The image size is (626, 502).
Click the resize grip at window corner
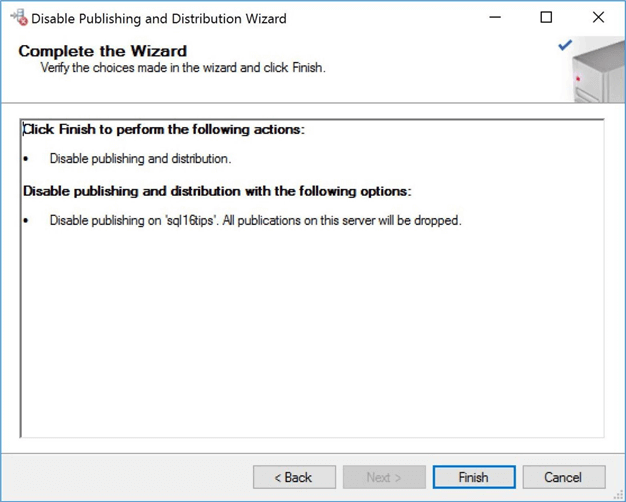618,495
